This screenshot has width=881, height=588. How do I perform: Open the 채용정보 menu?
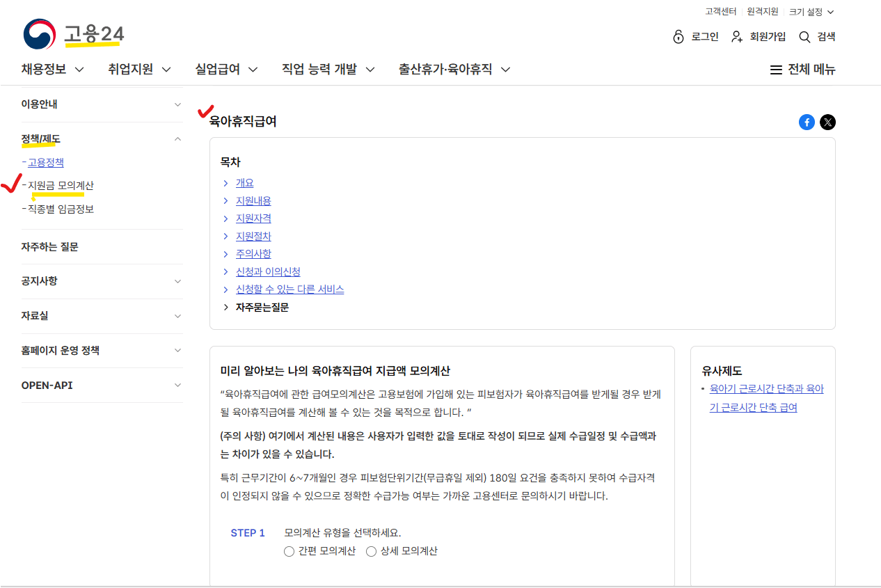tap(43, 69)
